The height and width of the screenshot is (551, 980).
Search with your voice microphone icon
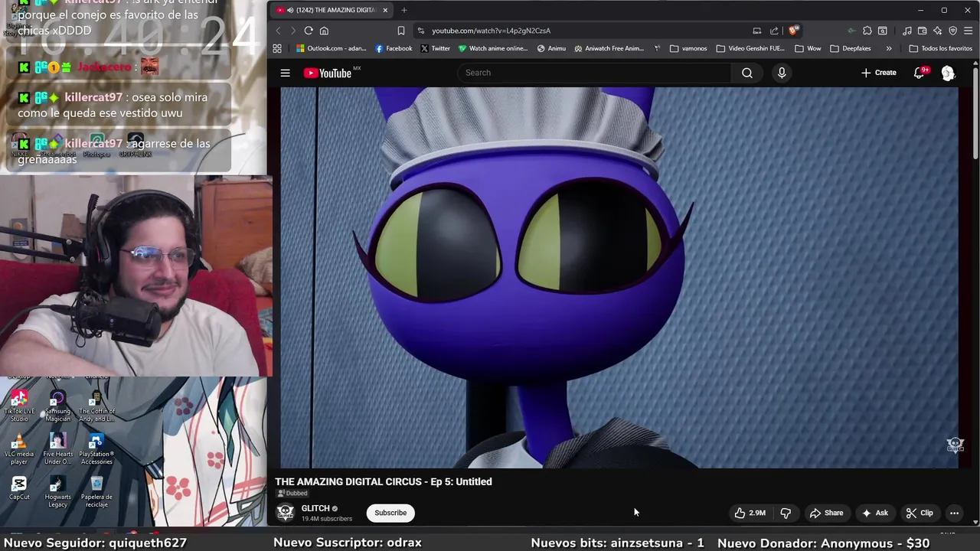click(x=782, y=73)
